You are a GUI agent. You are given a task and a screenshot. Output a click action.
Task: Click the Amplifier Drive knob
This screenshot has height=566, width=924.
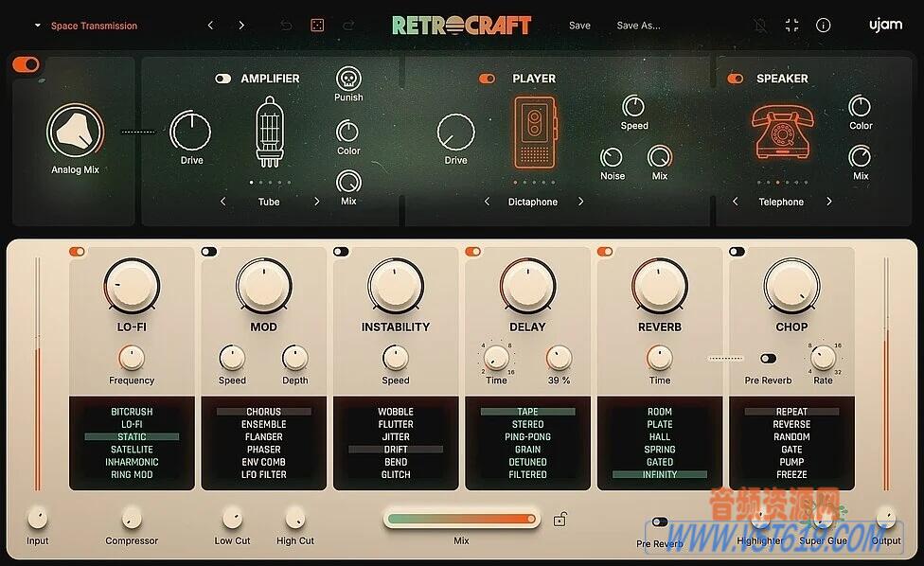pyautogui.click(x=190, y=131)
